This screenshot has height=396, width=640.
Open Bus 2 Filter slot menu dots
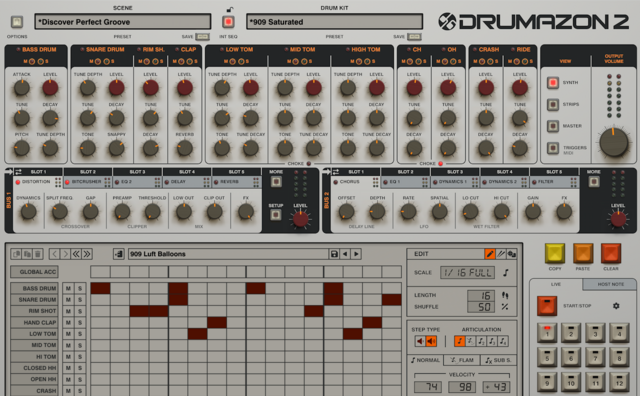coord(573,182)
